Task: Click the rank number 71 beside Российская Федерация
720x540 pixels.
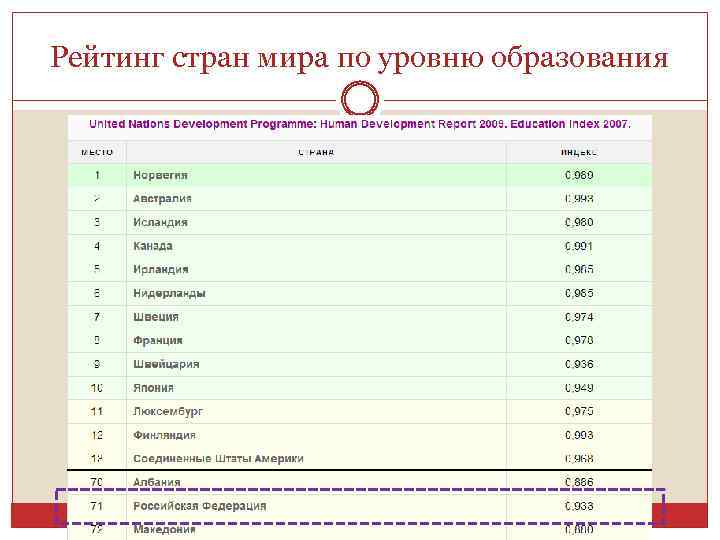Action: 97,506
